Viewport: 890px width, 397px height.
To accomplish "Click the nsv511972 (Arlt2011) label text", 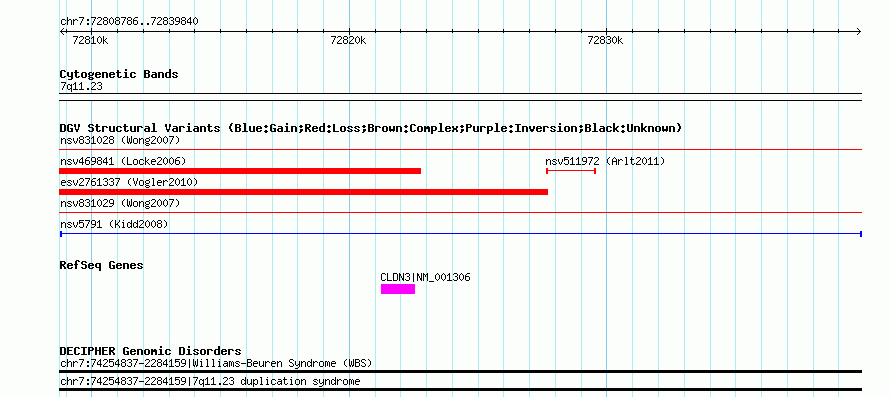I will [x=605, y=161].
